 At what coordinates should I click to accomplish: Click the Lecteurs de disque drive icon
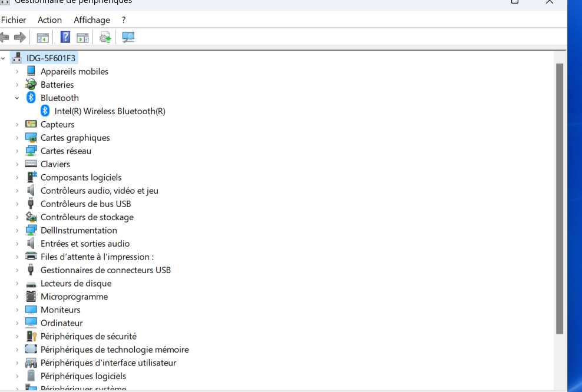31,284
